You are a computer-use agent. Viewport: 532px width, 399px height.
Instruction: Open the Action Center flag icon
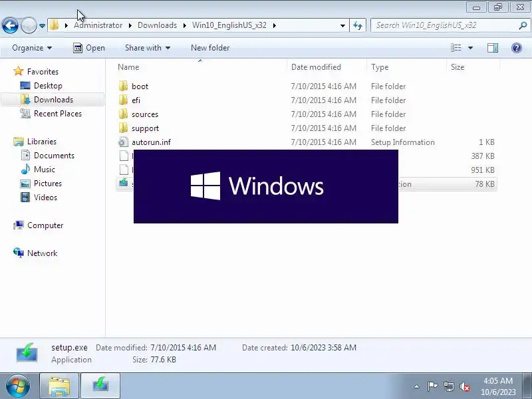[x=432, y=386]
